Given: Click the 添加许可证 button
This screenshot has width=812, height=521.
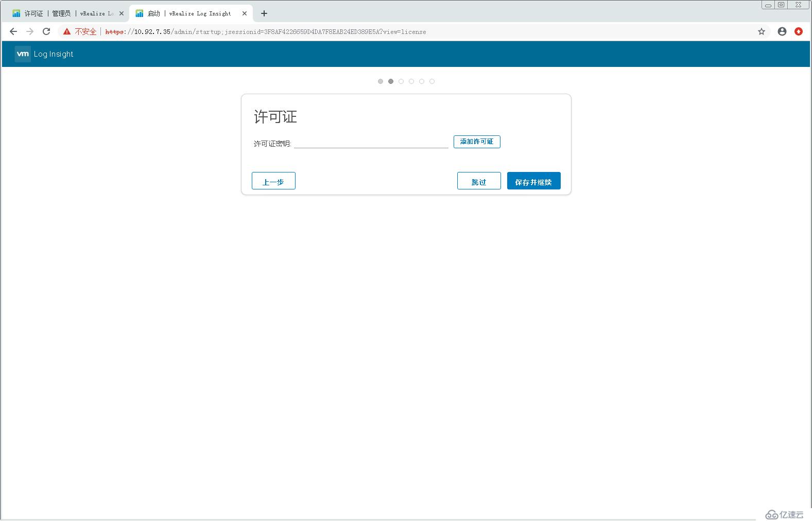Looking at the screenshot, I should [477, 142].
